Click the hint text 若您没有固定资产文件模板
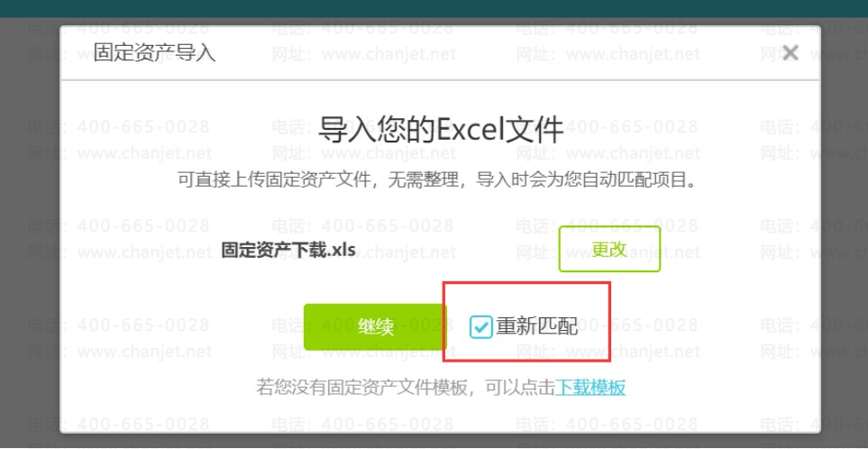 (361, 387)
